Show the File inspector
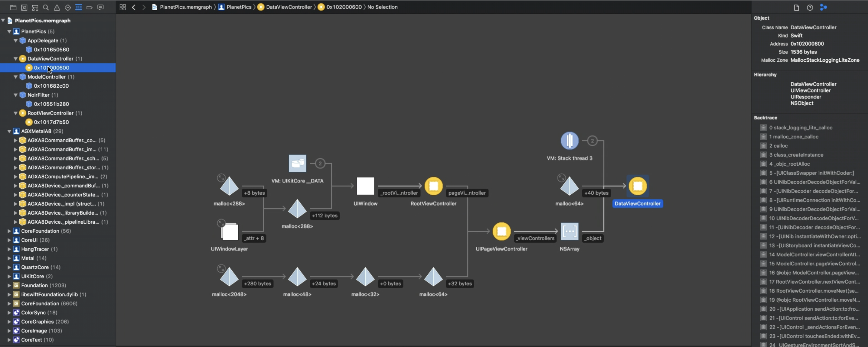Viewport: 868px width, 347px height. coord(797,8)
